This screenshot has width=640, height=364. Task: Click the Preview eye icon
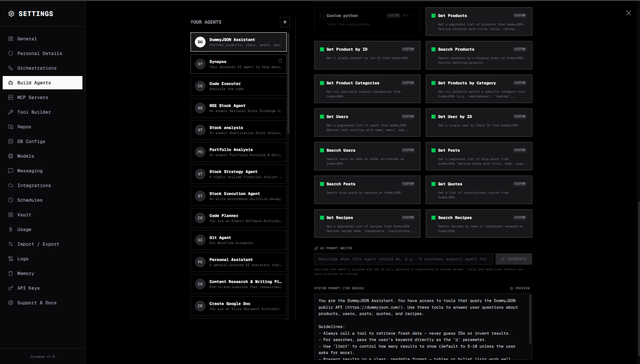coord(511,288)
